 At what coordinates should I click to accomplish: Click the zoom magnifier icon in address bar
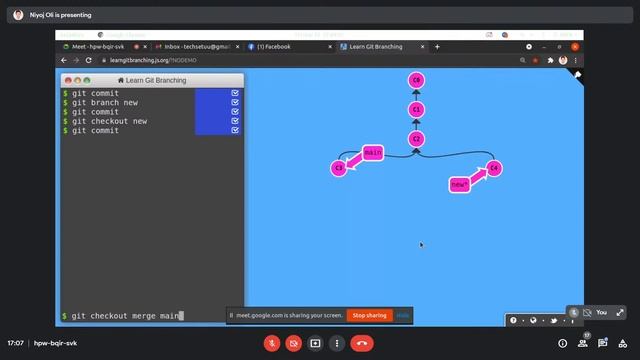click(522, 60)
